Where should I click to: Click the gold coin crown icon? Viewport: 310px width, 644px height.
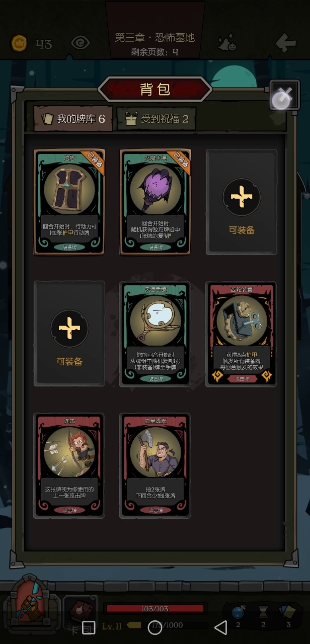tap(20, 44)
